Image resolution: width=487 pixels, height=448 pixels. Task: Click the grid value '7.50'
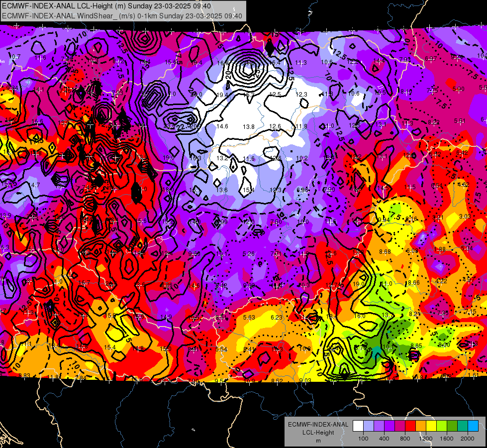tap(276, 222)
